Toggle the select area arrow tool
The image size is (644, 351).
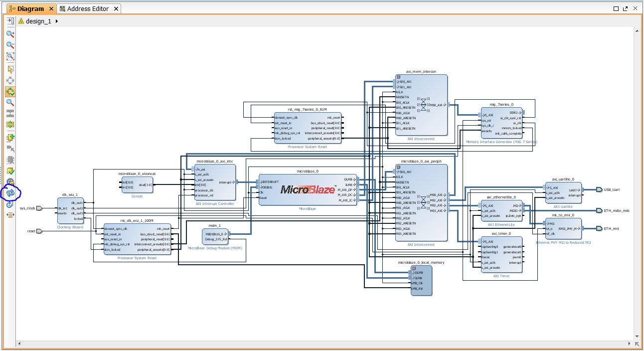click(10, 69)
